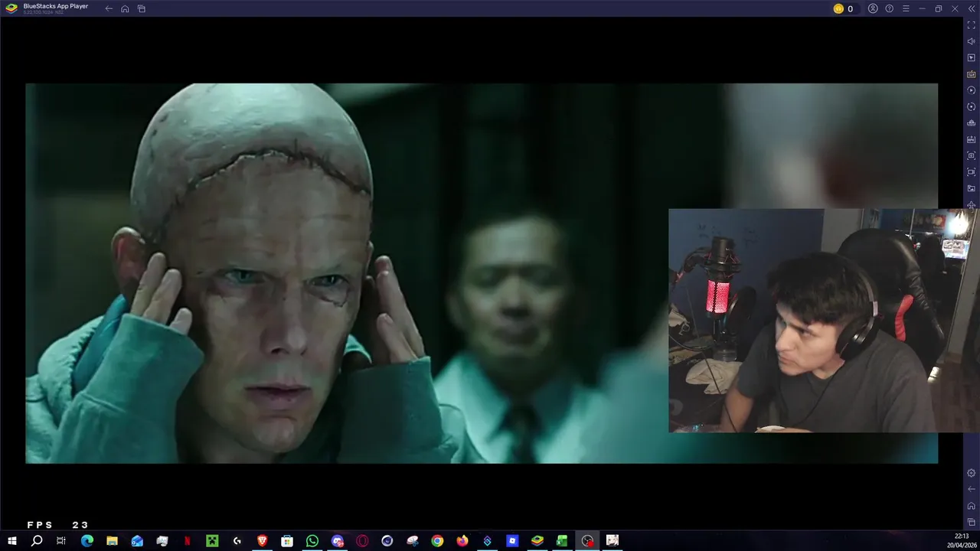Image resolution: width=980 pixels, height=551 pixels.
Task: Open the Windows Start menu
Action: pos(11,541)
